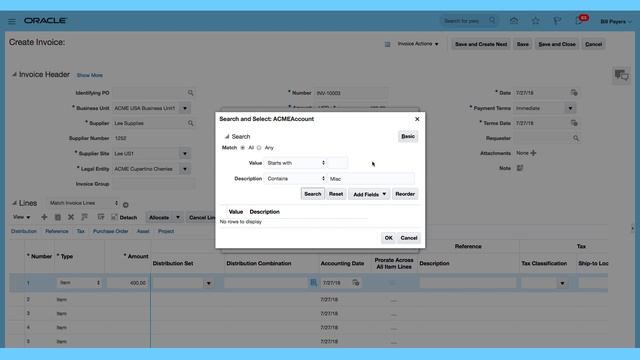
Task: Click the go icon beside Match Invoice Lines
Action: pyautogui.click(x=126, y=204)
